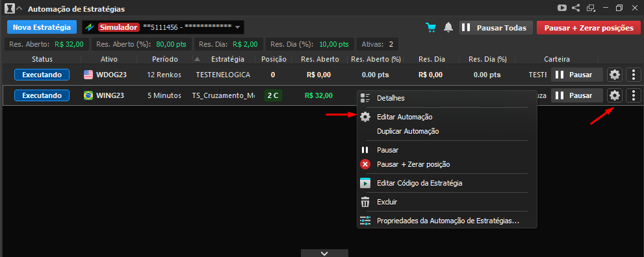
Task: Choose Duplicar Automação in context menu
Action: point(447,131)
